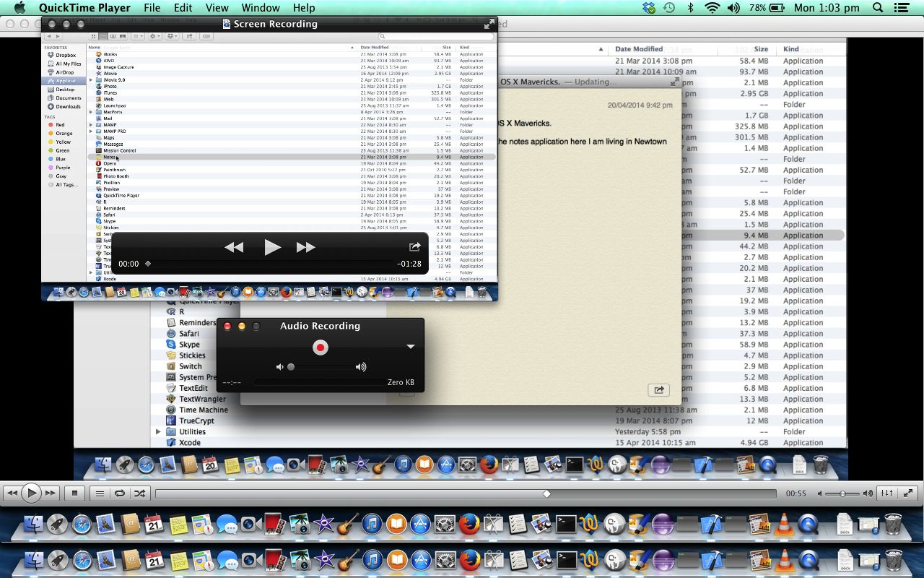Mute using the player bar speaker icon
924x578 pixels.
[x=819, y=493]
